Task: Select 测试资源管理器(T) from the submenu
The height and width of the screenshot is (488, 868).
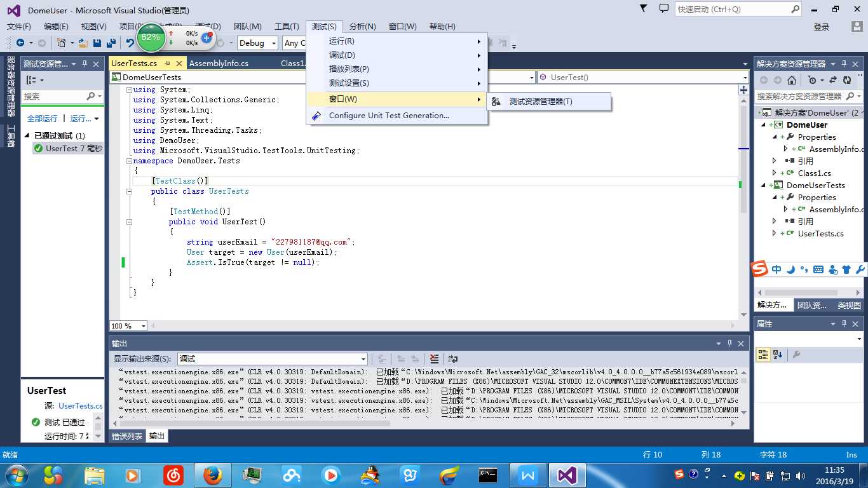Action: [549, 102]
